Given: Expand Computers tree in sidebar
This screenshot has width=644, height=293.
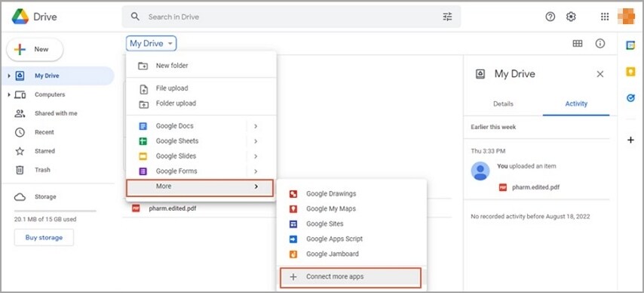Looking at the screenshot, I should [9, 94].
